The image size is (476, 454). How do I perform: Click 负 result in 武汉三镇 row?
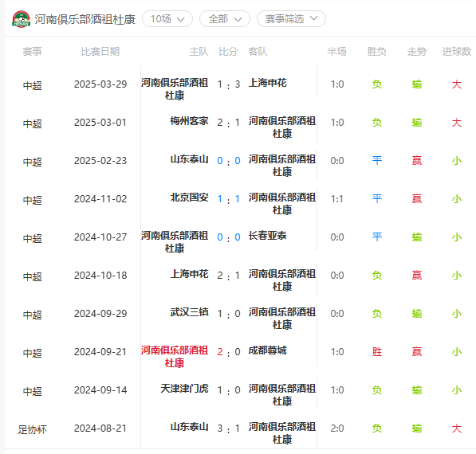(x=376, y=313)
